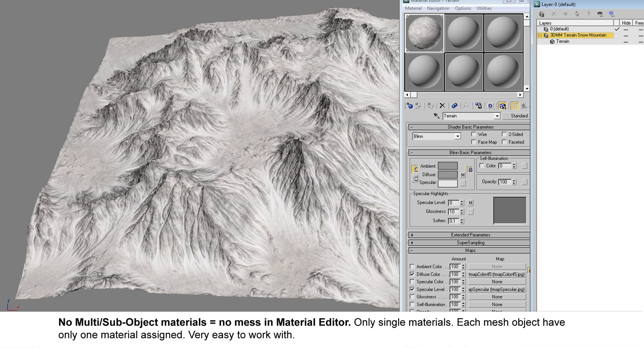Select the first textured material sample sphere
644x348 pixels.
[x=424, y=33]
